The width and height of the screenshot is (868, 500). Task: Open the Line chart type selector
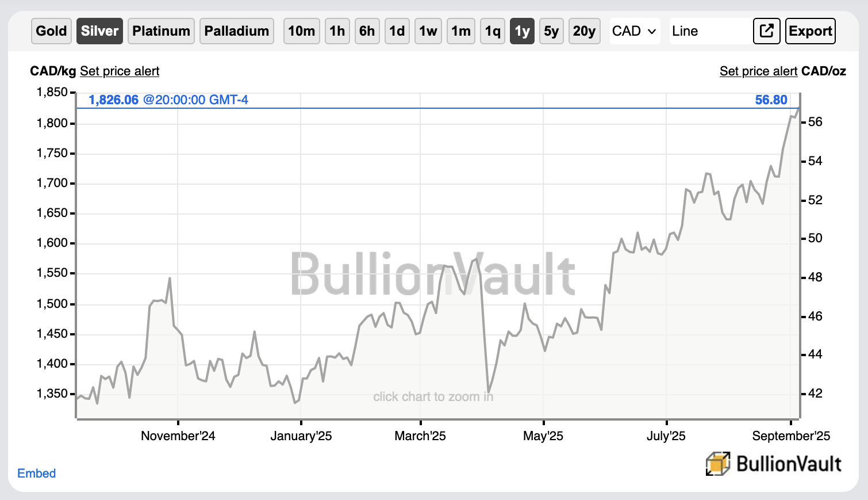pos(710,31)
